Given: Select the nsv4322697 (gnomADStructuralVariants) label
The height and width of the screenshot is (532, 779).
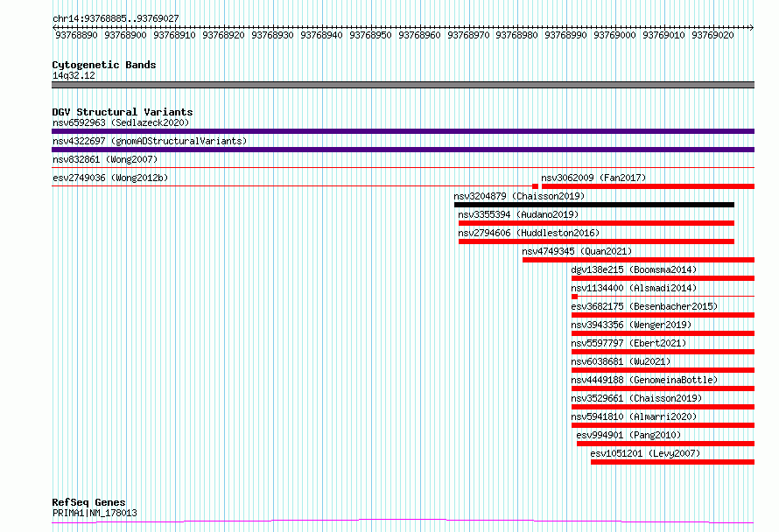Looking at the screenshot, I should pyautogui.click(x=150, y=141).
